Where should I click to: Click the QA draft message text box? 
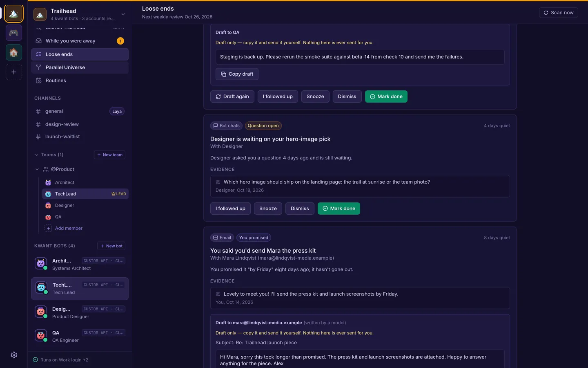pyautogui.click(x=360, y=57)
